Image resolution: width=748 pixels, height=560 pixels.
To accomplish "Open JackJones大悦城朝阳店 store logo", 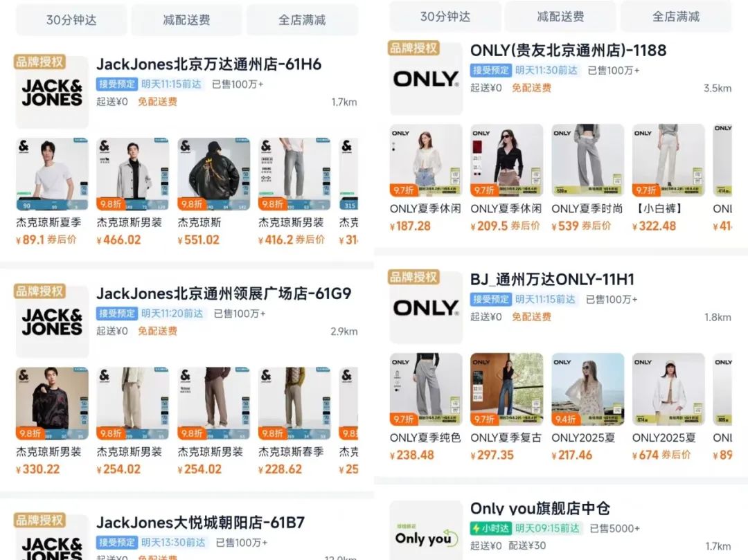I will (52, 538).
